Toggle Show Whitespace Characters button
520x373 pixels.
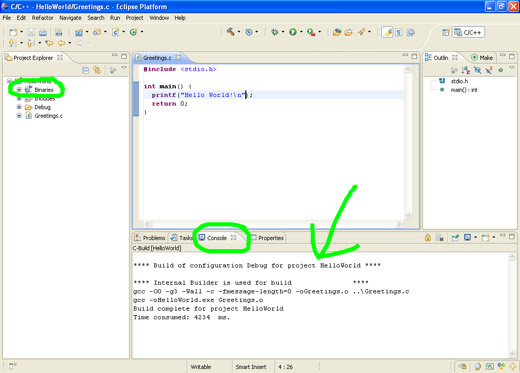(399, 32)
